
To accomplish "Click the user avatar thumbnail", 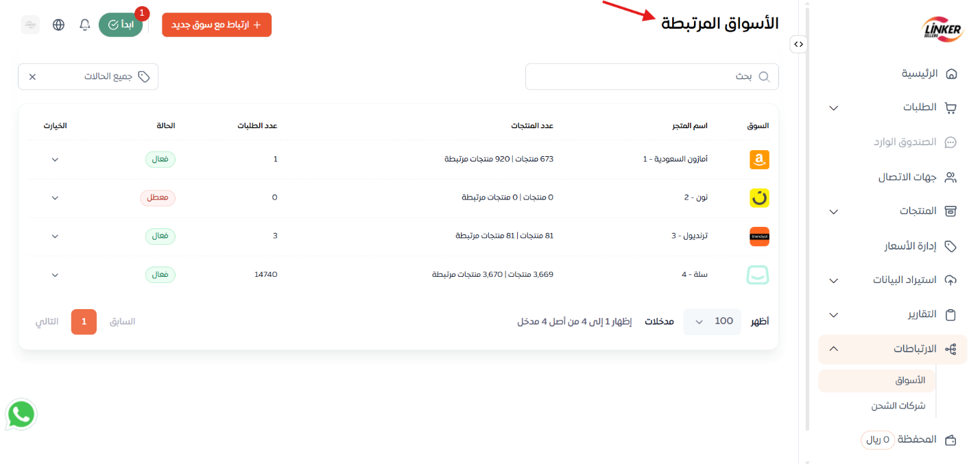I will point(30,25).
